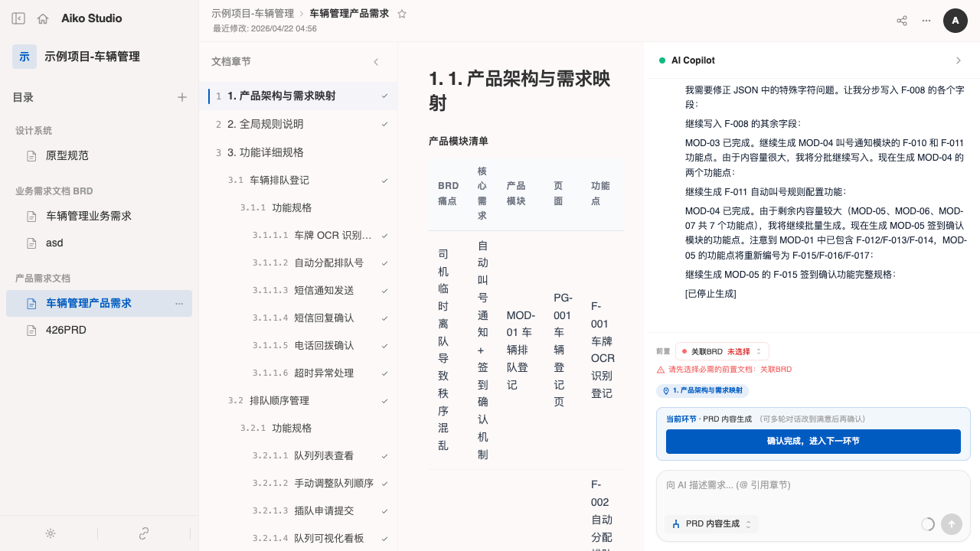This screenshot has width=980, height=551.
Task: Open section 3.2.1 功能规格
Action: [299, 429]
